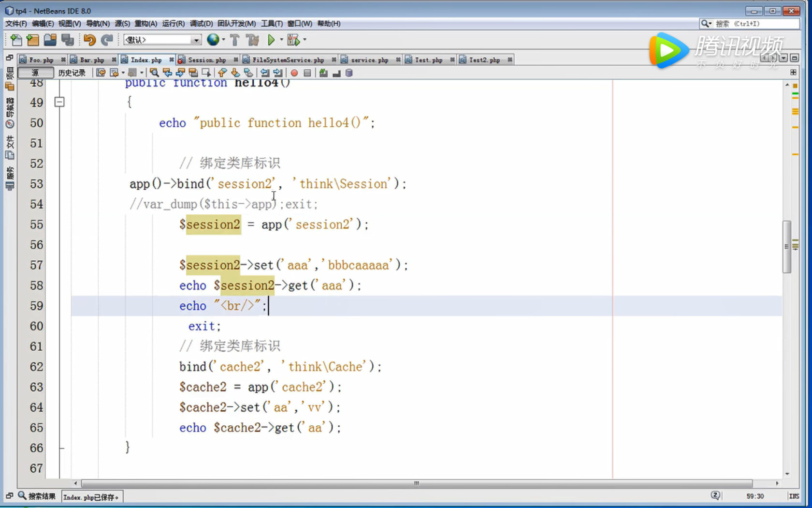Open the 文件(F) menu

16,23
